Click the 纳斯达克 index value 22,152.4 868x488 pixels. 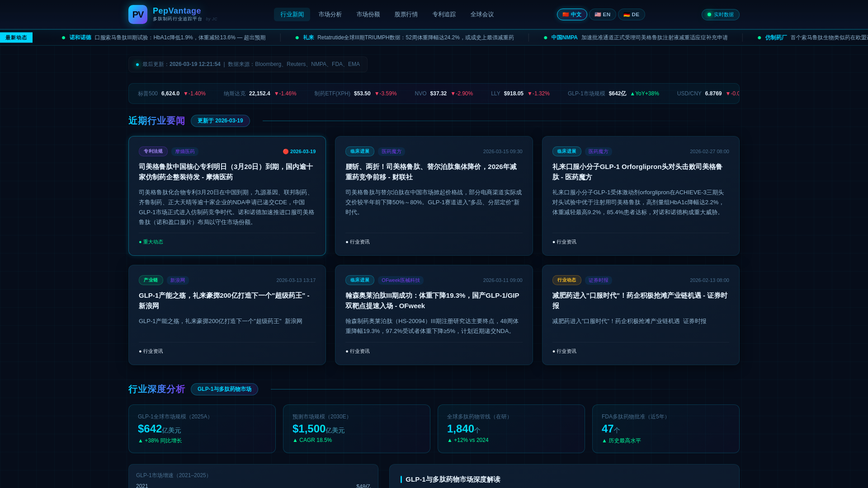(x=260, y=94)
